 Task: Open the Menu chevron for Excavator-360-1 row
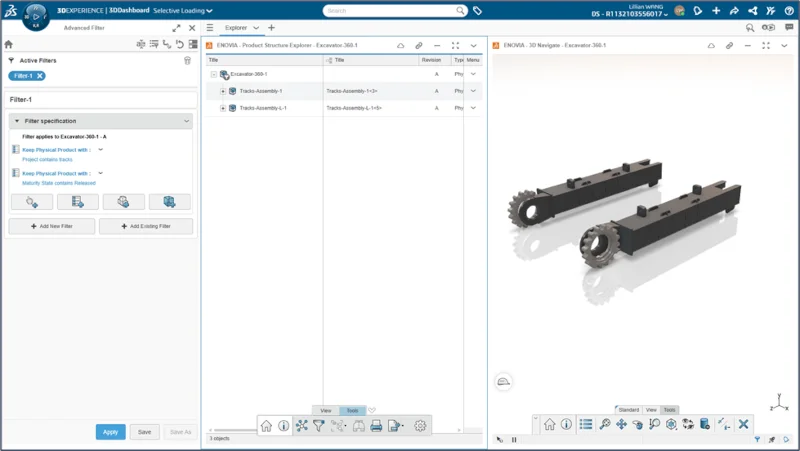click(473, 74)
